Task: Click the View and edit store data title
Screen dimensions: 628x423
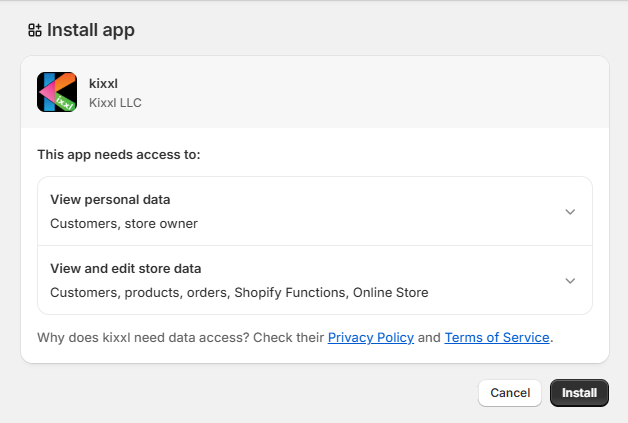Action: click(x=126, y=269)
